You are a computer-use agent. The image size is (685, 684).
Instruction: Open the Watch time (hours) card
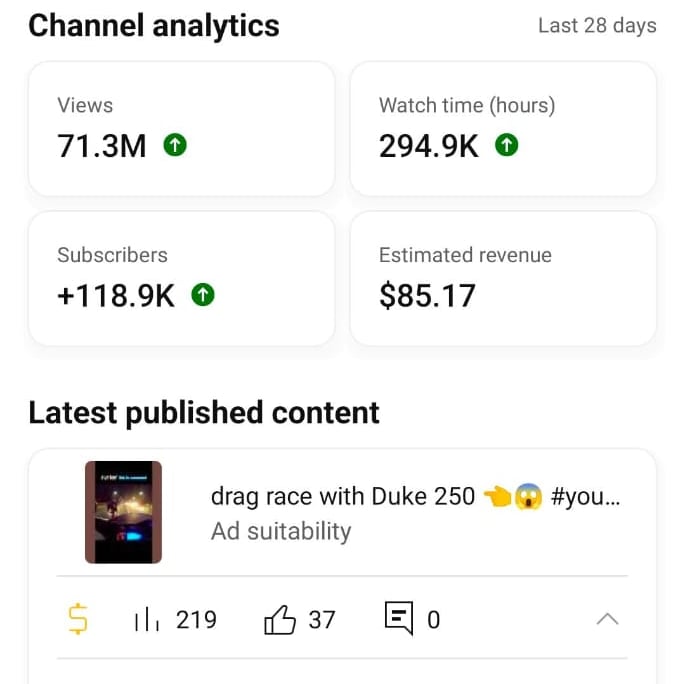[502, 129]
